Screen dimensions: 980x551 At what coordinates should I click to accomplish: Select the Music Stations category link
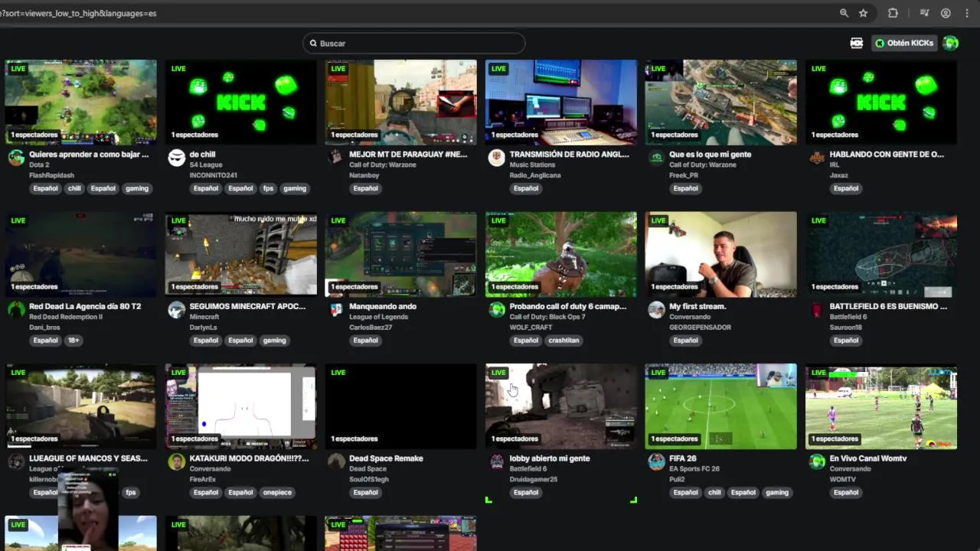(532, 165)
